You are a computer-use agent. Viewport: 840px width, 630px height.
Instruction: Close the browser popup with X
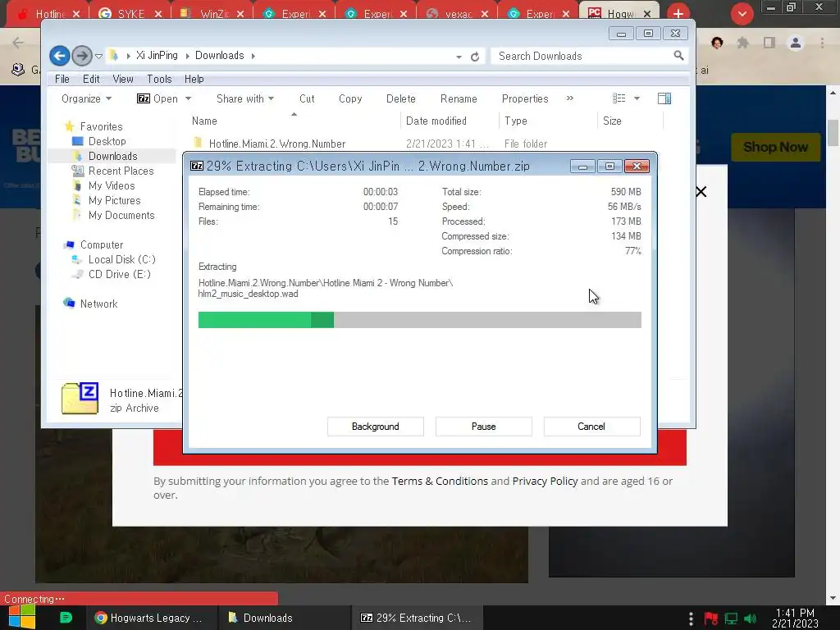pos(701,192)
